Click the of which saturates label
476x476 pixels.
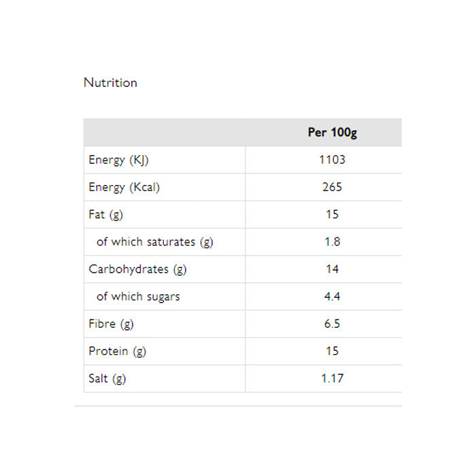(x=154, y=241)
